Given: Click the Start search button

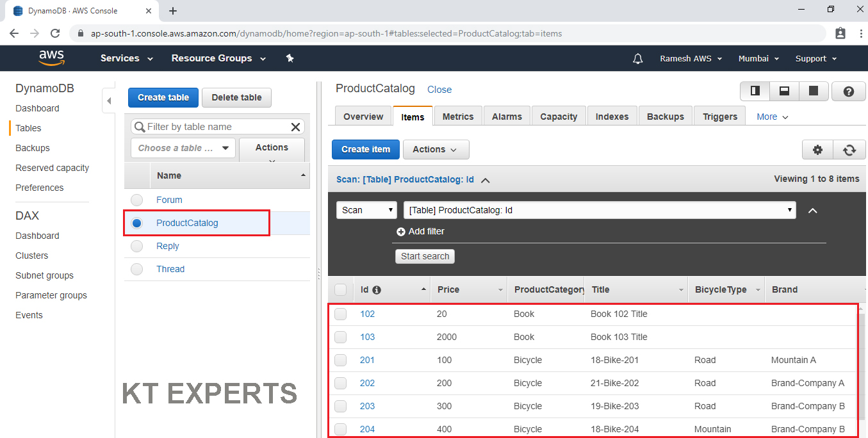Looking at the screenshot, I should click(x=425, y=256).
